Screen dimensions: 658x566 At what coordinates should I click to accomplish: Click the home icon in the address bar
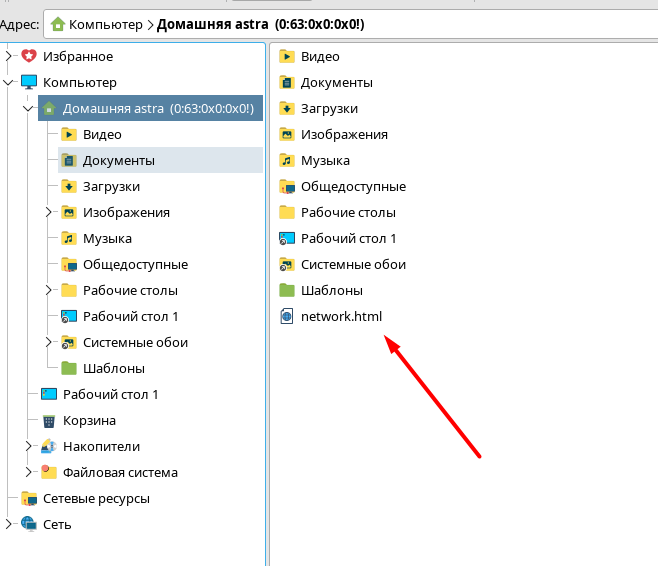(x=58, y=24)
